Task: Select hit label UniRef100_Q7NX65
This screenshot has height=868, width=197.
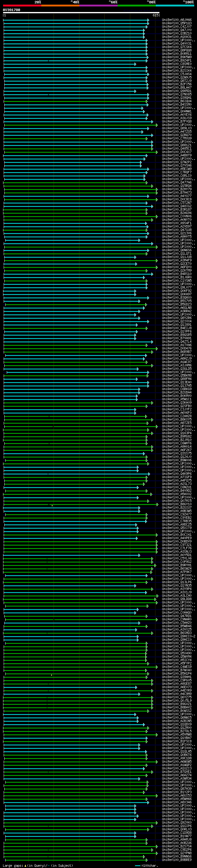Action: (x=177, y=94)
